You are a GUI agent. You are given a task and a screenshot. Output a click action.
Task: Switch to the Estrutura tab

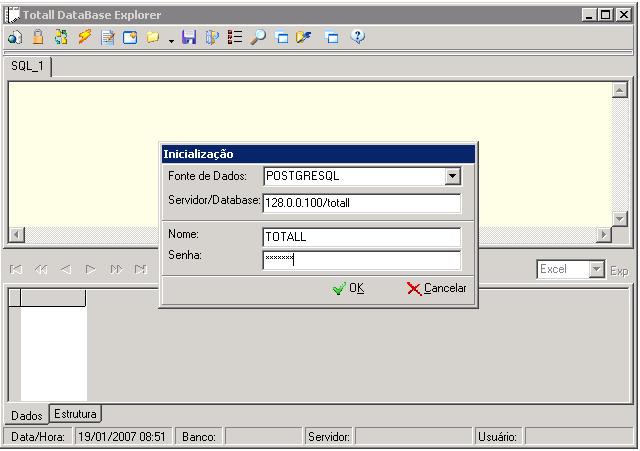point(75,414)
